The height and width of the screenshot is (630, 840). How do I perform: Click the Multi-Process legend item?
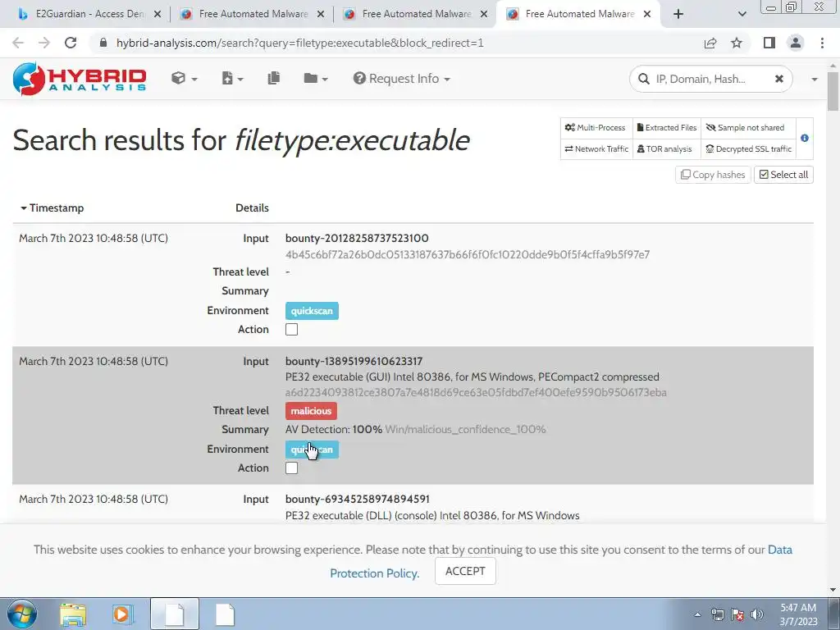[596, 127]
